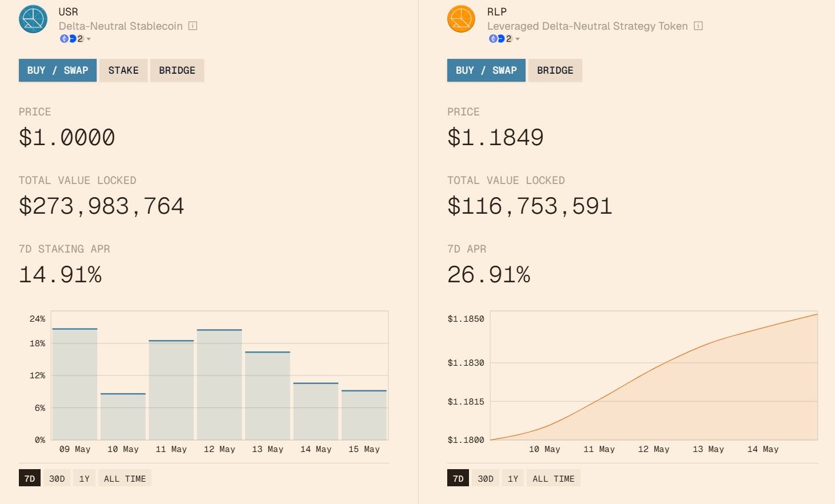Switch to the USR STAKE tab

pos(124,70)
